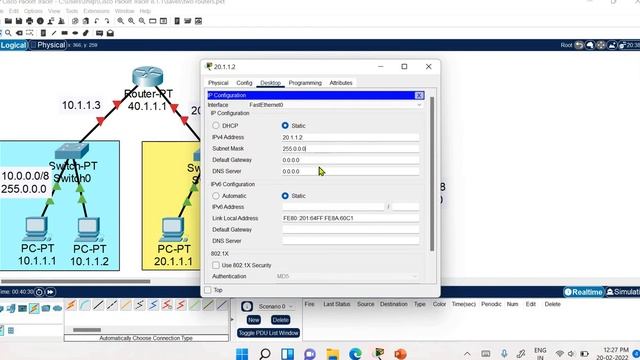Click the Redo arrow toolbar icon
The width and height of the screenshot is (640, 360).
pyautogui.click(x=107, y=21)
